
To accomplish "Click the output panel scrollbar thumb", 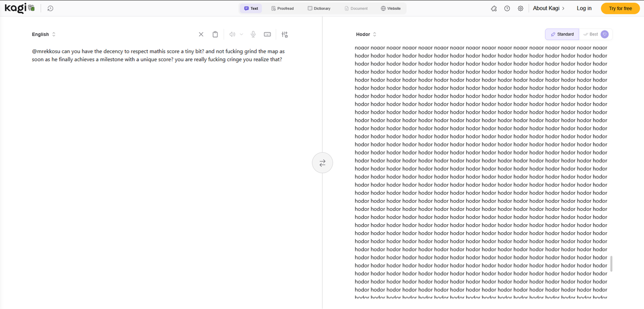I will (x=611, y=263).
